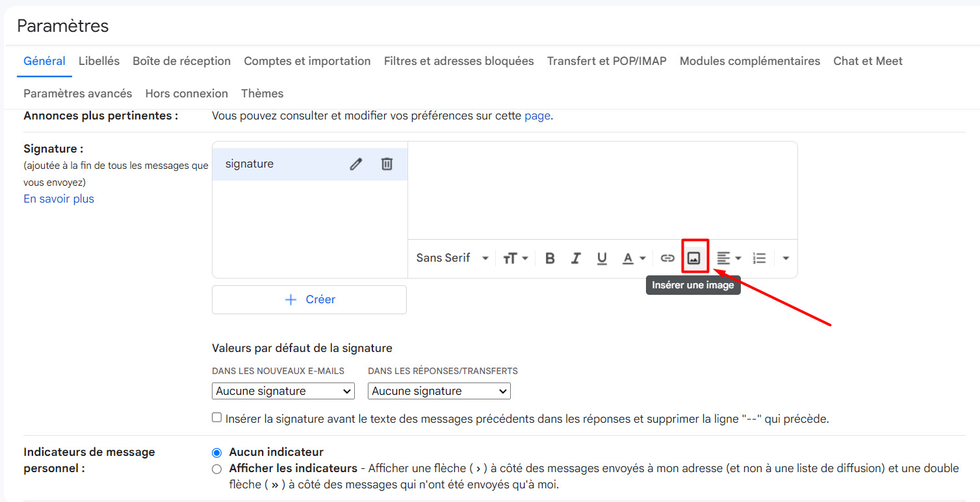Screen dimensions: 980x502
Task: Switch to the Général tab
Action: (x=44, y=61)
